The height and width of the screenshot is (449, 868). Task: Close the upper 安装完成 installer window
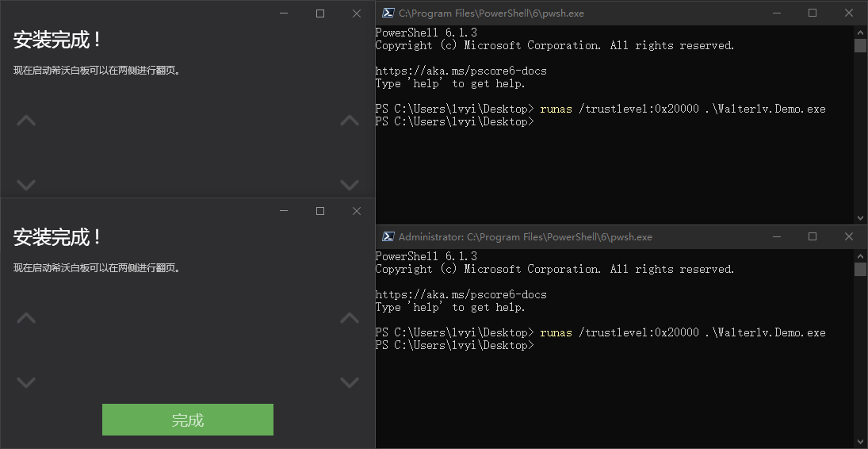(357, 13)
